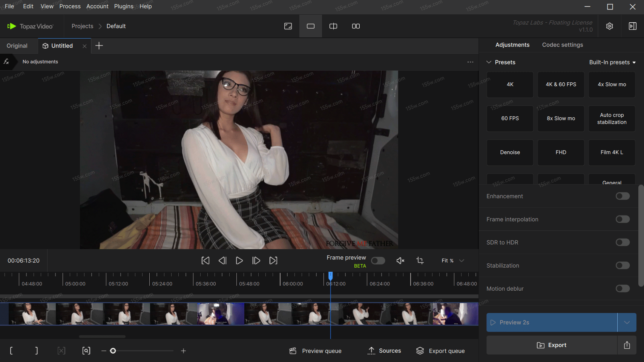Viewport: 644px width, 362px height.
Task: Jump to the start of video
Action: click(x=205, y=260)
